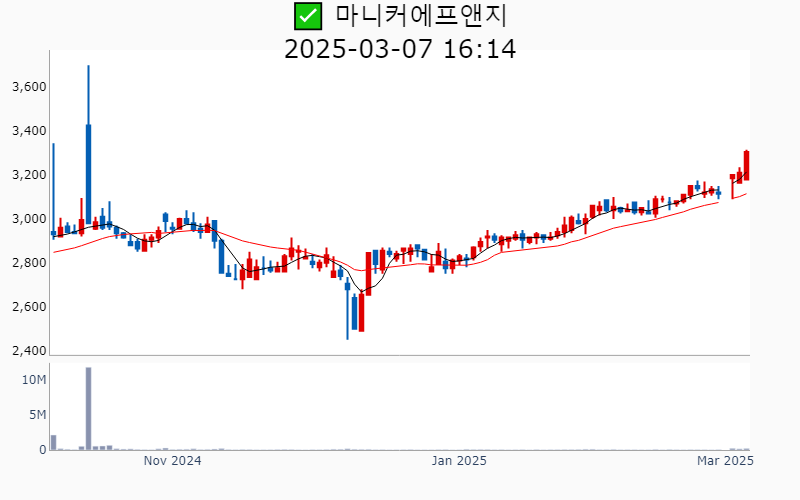Click the 2,600 price axis label
This screenshot has height=500, width=800.
(29, 307)
